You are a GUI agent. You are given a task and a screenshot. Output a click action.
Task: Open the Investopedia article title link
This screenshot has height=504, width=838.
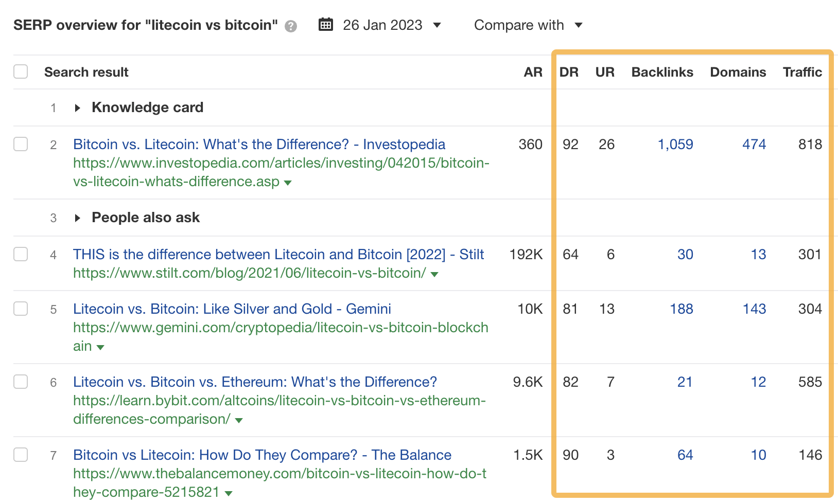[x=258, y=145]
